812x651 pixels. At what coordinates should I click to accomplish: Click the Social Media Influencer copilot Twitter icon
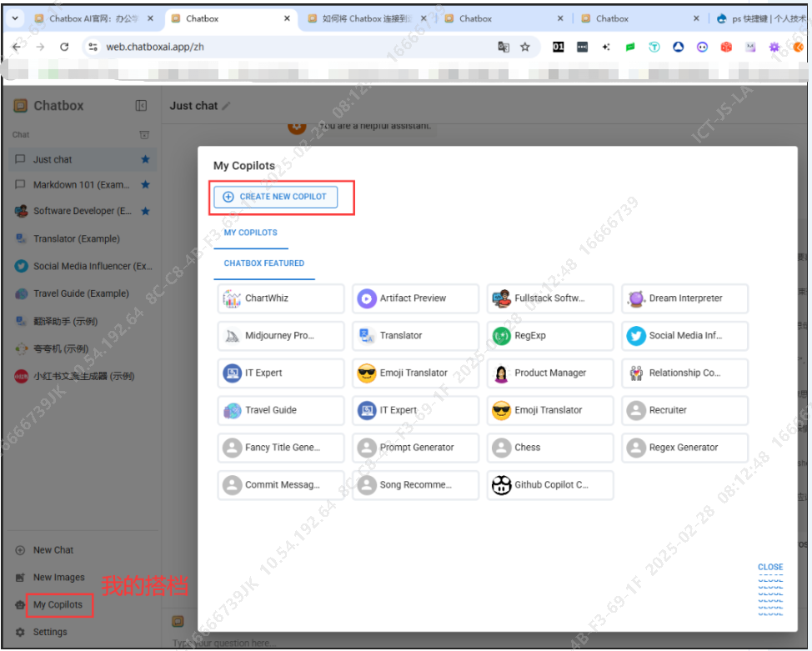(636, 336)
